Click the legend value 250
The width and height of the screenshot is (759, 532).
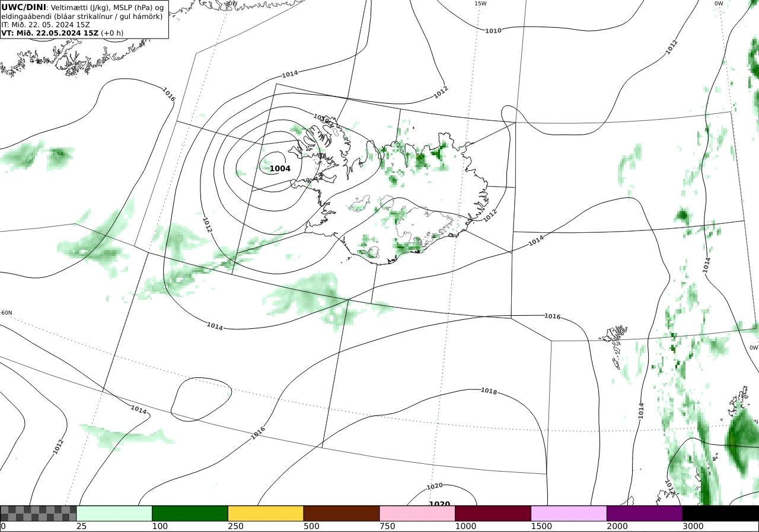click(x=235, y=526)
